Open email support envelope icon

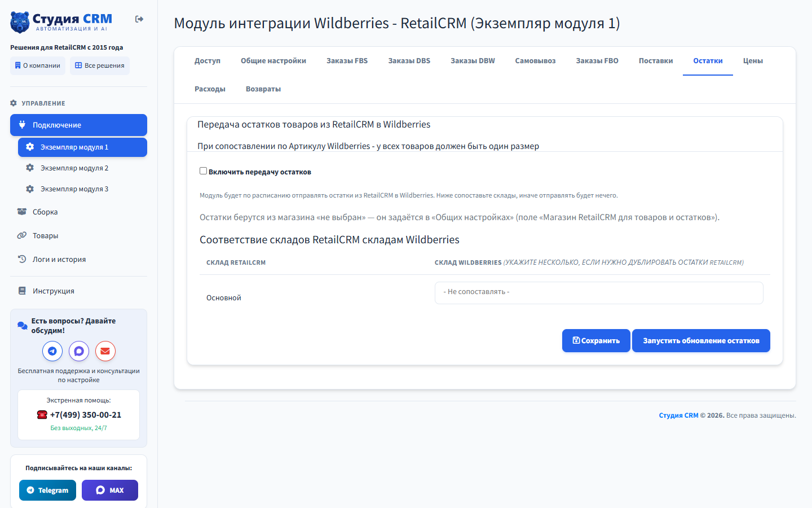[105, 351]
